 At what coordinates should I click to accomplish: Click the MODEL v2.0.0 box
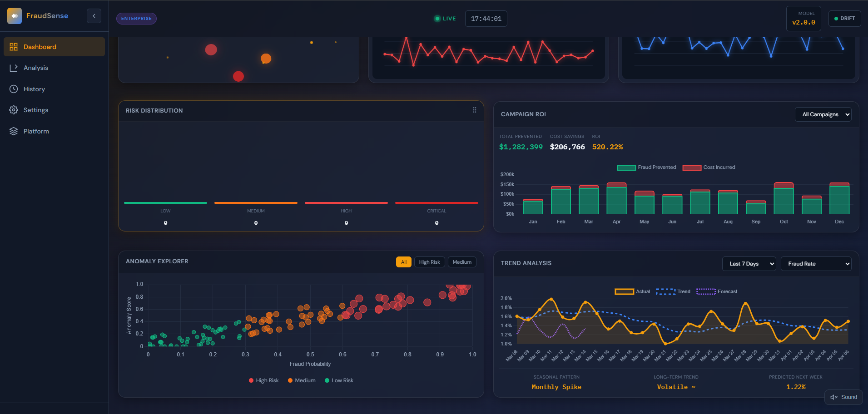(804, 19)
